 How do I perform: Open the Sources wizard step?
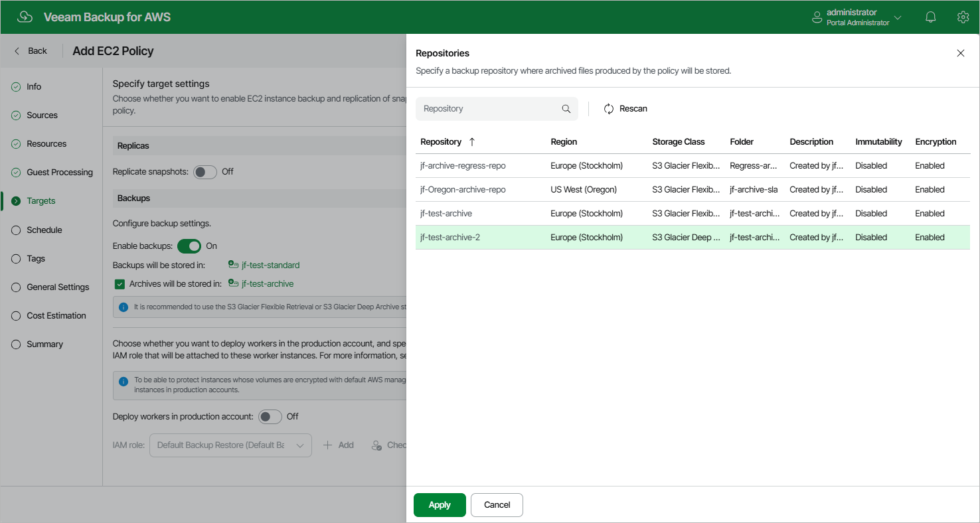click(x=42, y=115)
